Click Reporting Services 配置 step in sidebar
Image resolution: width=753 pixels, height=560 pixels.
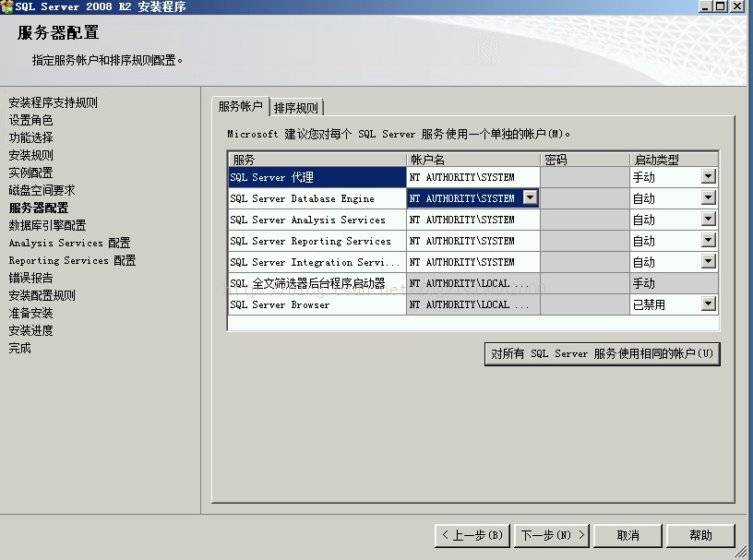coord(72,260)
